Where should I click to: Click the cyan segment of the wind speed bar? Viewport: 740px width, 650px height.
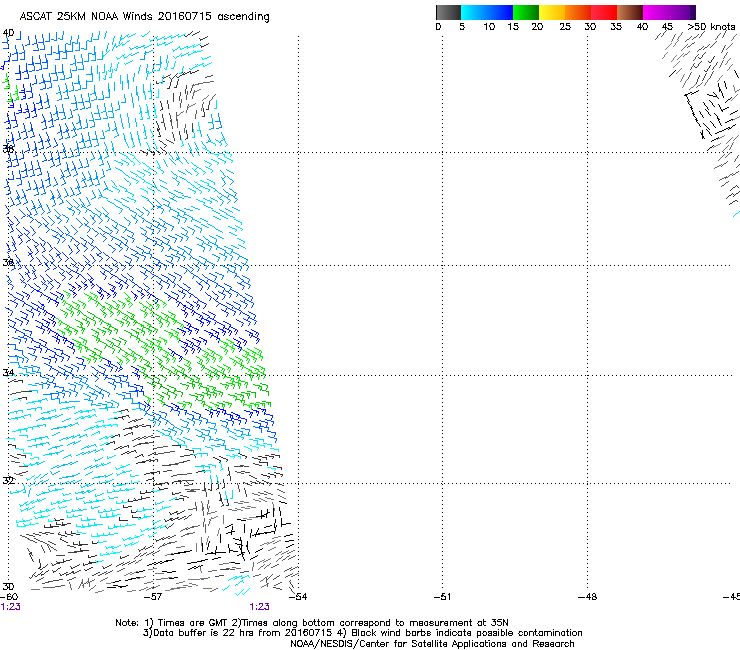click(474, 12)
